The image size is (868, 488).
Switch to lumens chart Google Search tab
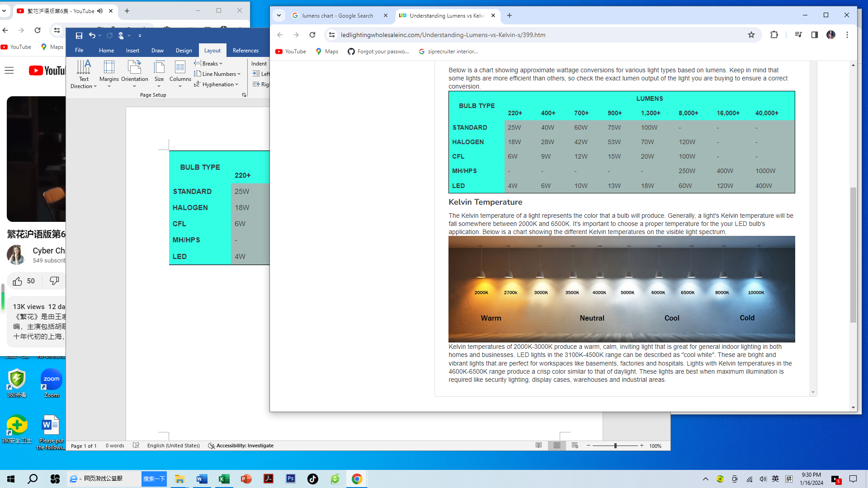(337, 15)
